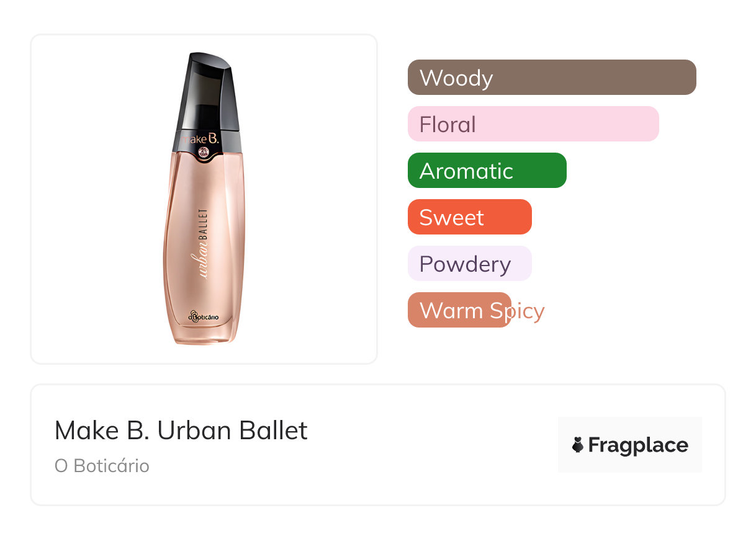Open the Make B. Urban Ballet title
756x536 pixels.
(x=181, y=431)
